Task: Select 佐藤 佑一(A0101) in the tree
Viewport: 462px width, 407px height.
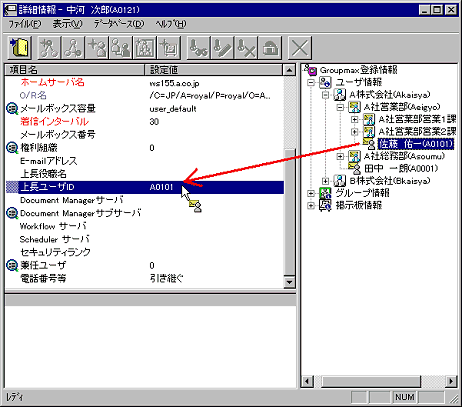Action: click(x=416, y=144)
